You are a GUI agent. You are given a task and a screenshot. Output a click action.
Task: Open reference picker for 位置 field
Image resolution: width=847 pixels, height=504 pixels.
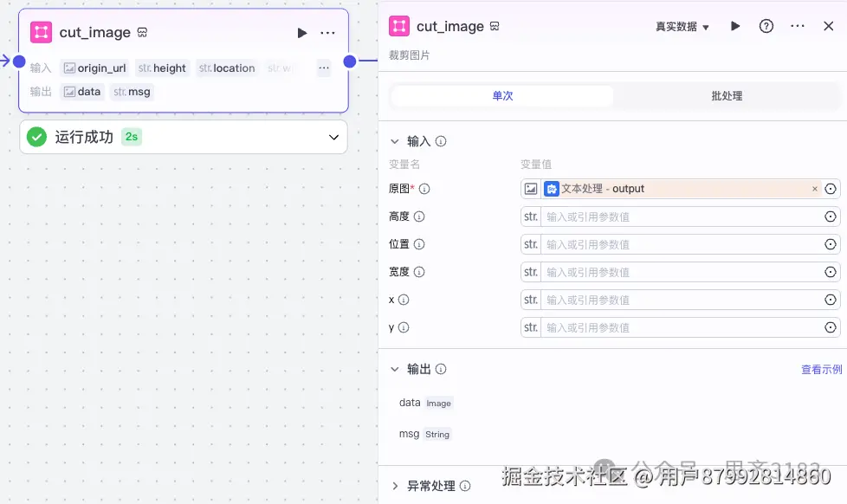[831, 244]
